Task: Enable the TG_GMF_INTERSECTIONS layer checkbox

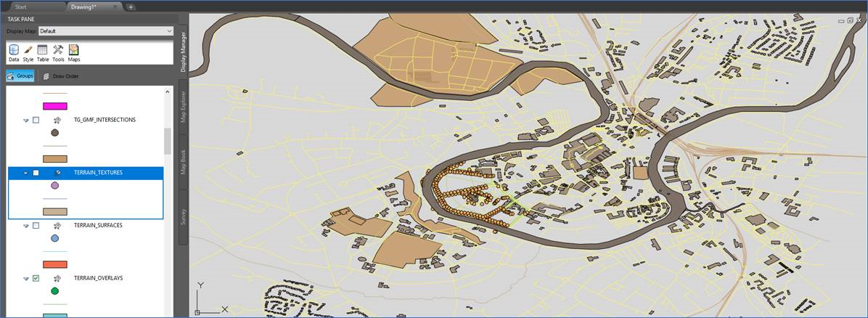Action: (x=36, y=120)
